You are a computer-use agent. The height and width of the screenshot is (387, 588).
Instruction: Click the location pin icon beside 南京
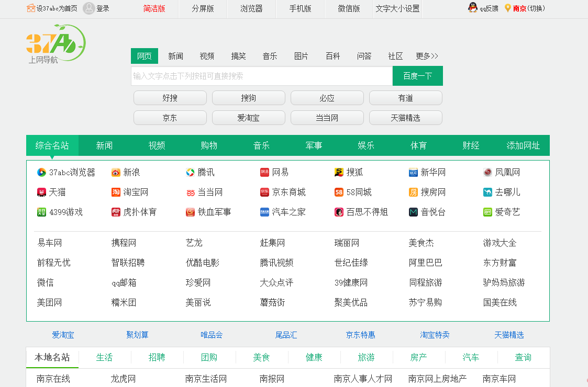[x=508, y=8]
